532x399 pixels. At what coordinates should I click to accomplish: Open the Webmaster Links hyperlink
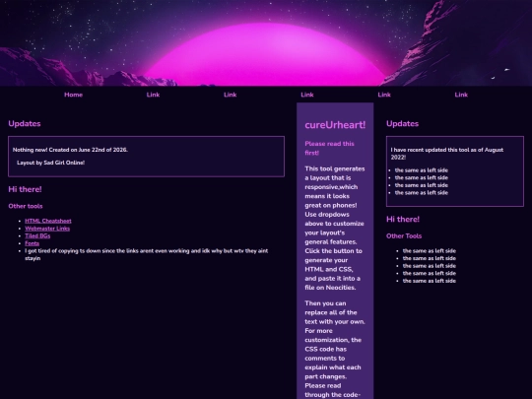[x=47, y=229]
